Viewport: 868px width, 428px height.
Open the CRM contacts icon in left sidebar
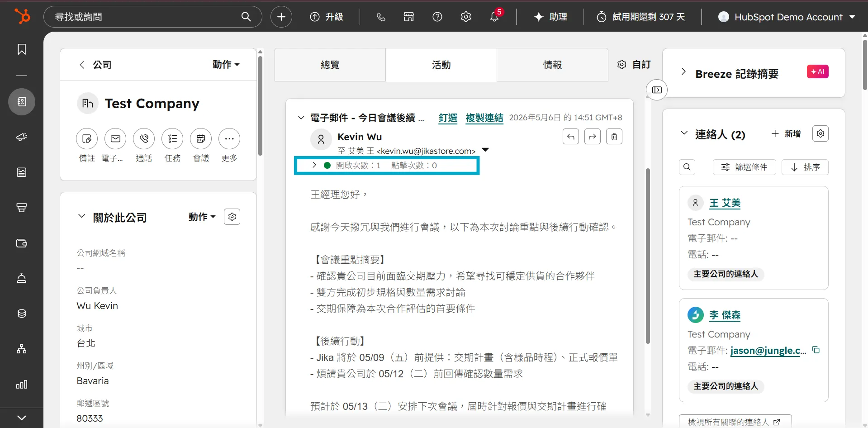coord(22,102)
